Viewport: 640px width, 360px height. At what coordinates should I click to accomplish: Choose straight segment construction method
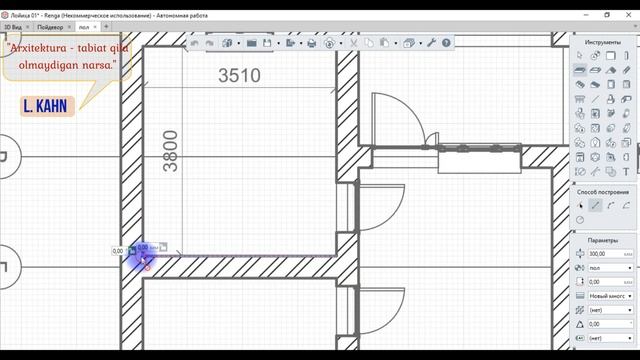[595, 206]
